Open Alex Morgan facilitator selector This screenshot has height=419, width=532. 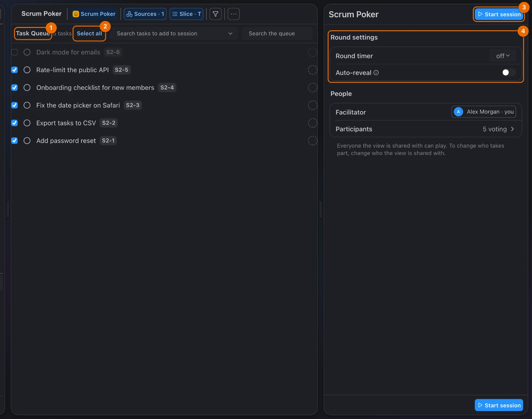pos(484,112)
